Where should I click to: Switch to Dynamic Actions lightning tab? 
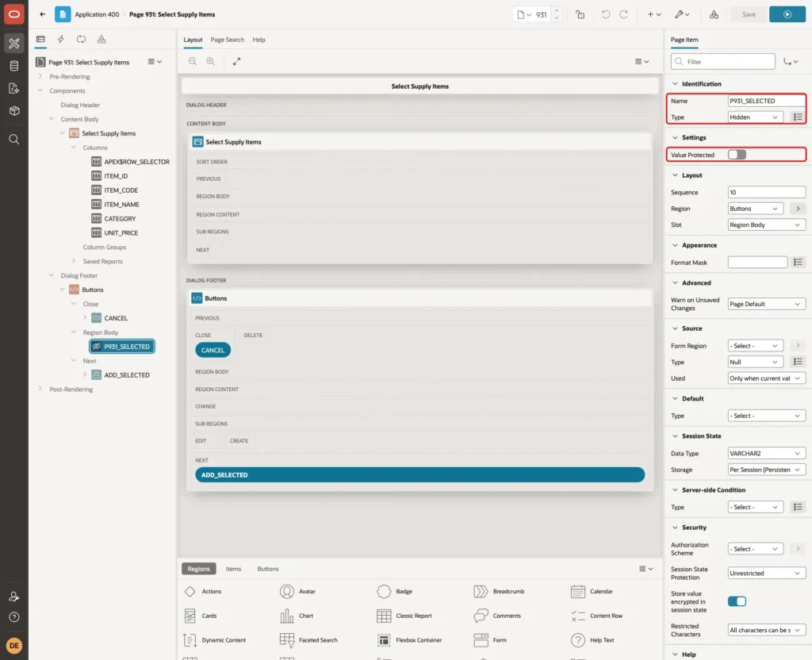(60, 40)
